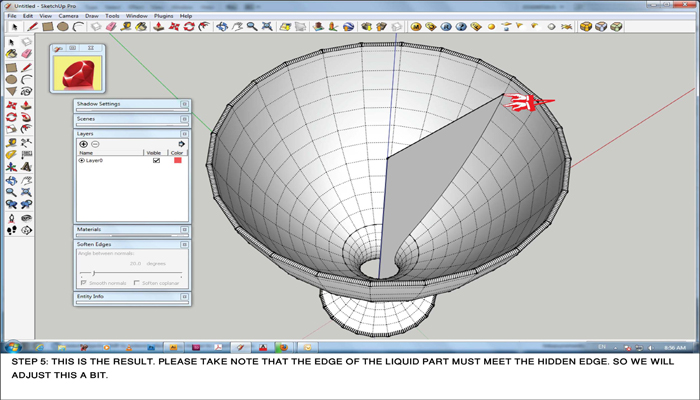Click the Add Layer plus icon
Viewport: 700px width, 400px height.
[83, 144]
